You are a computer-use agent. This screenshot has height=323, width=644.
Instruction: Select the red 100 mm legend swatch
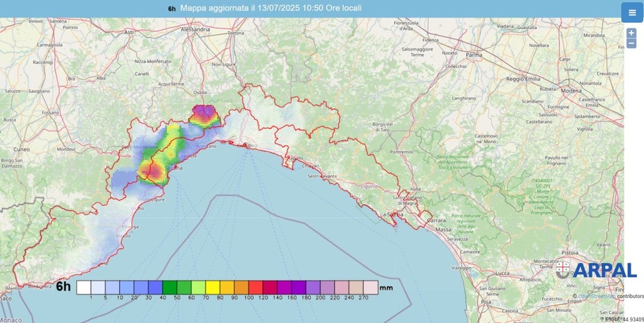(x=256, y=287)
